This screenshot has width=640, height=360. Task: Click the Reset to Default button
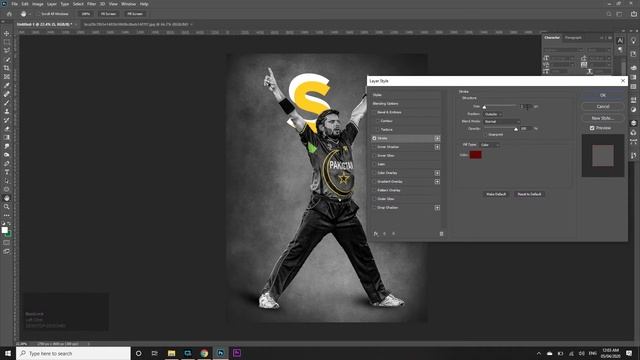point(529,194)
